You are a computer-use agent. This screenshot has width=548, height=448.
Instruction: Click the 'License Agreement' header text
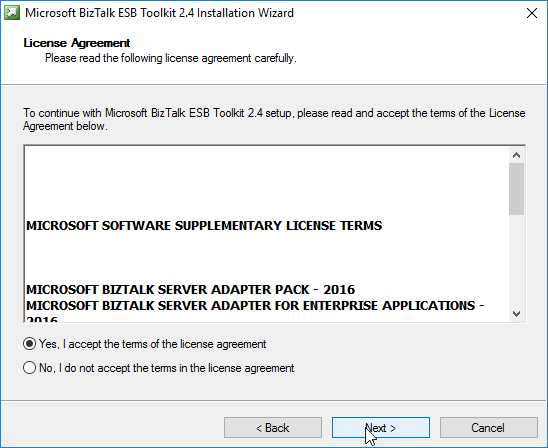(x=77, y=43)
